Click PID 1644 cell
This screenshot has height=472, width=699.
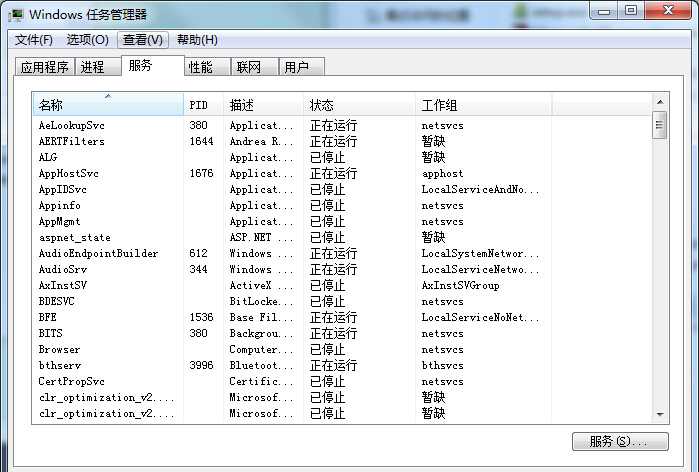pyautogui.click(x=201, y=141)
